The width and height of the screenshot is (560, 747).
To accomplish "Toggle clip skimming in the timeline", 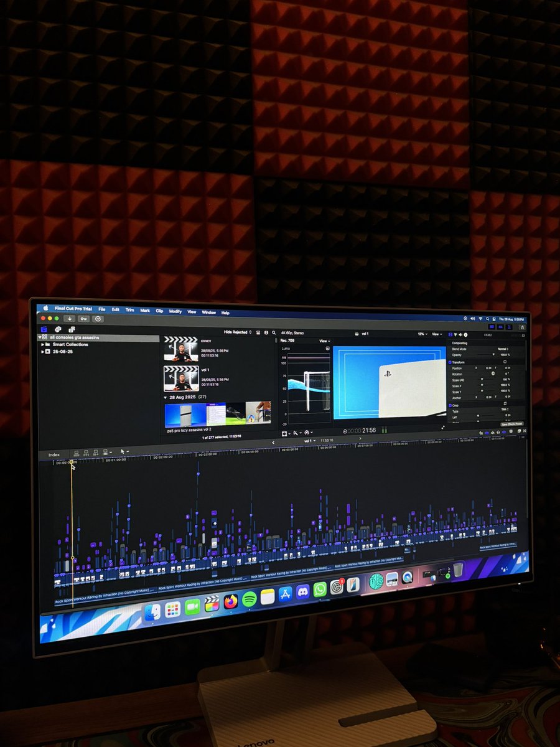I will click(x=487, y=432).
